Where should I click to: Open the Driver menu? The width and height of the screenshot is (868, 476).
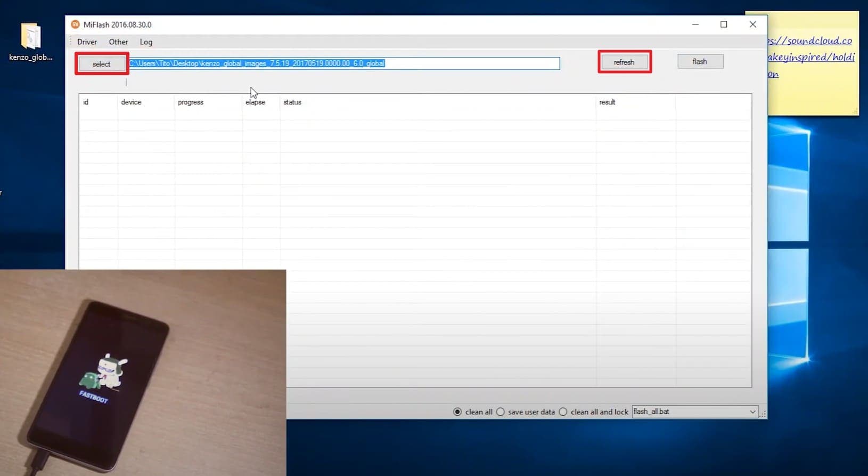tap(87, 42)
